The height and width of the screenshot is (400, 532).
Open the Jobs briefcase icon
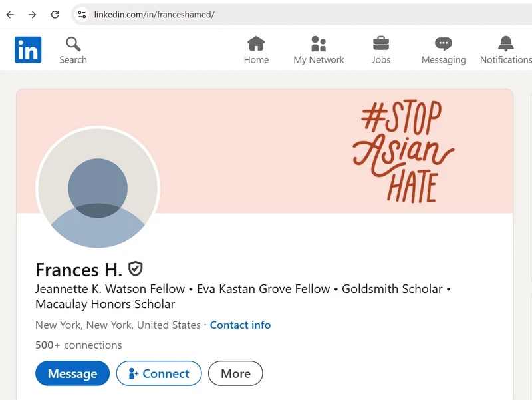tap(381, 43)
